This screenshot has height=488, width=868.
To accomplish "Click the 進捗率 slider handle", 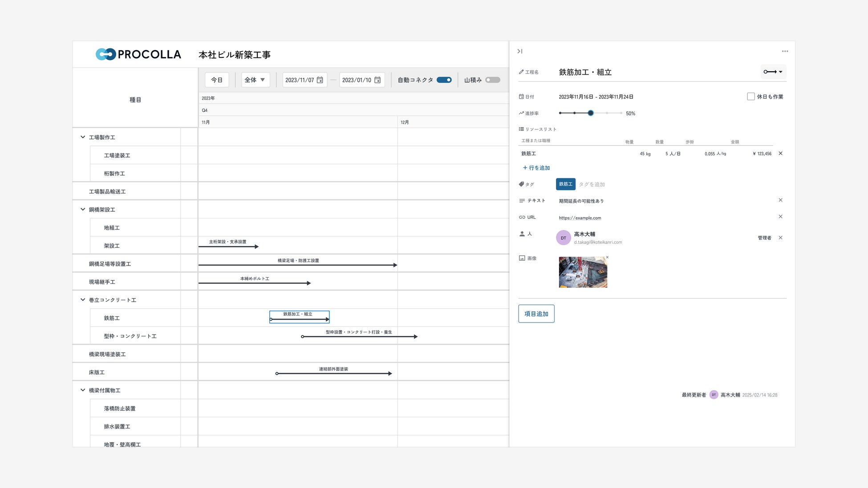I will click(591, 113).
